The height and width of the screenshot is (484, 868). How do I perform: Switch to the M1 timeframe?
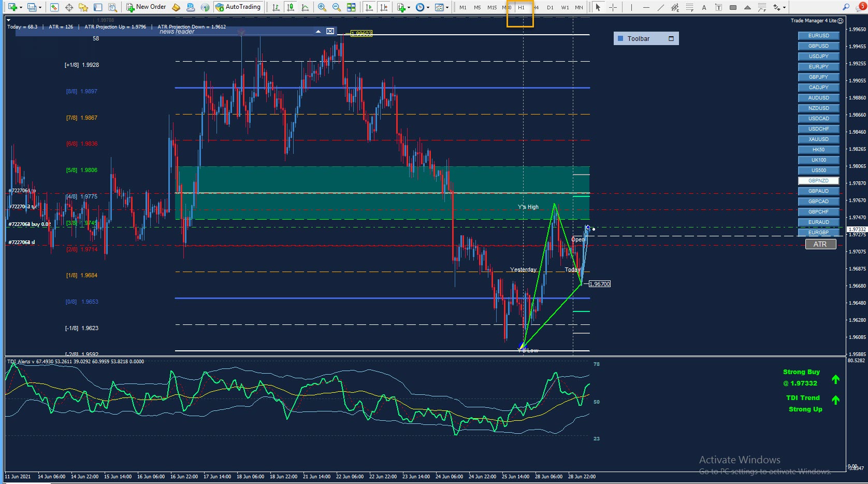coord(463,7)
